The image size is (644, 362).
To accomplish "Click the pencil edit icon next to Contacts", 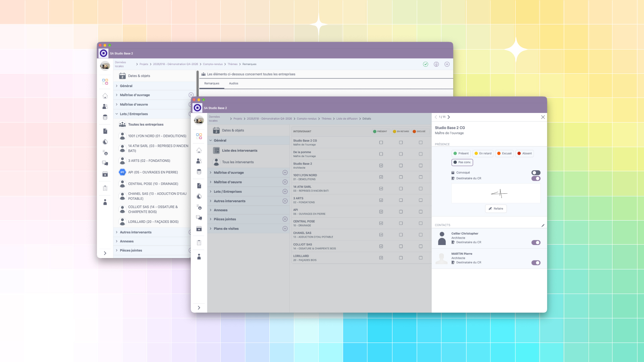I will tap(543, 225).
